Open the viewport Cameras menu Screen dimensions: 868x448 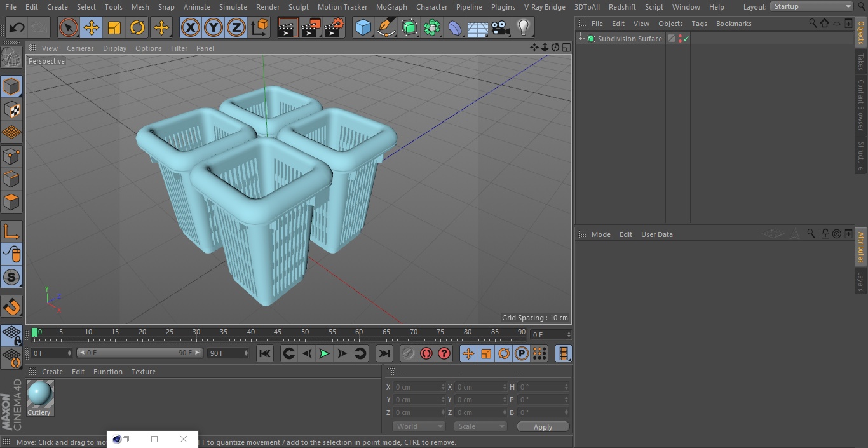(81, 48)
